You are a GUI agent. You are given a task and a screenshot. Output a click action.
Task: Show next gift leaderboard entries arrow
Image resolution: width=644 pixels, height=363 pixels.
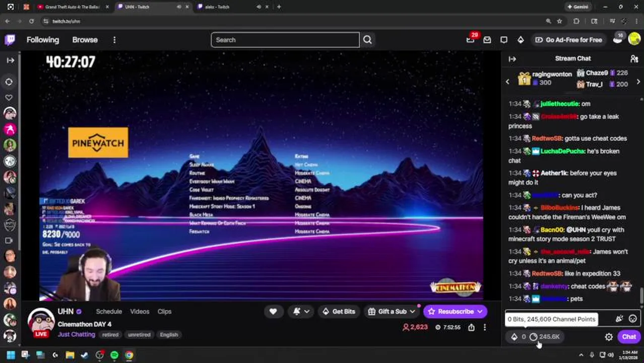point(638,82)
